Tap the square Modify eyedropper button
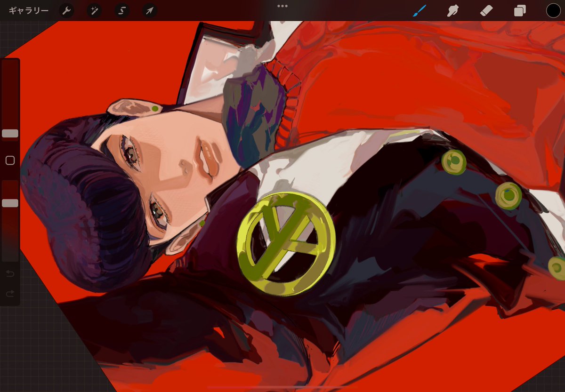This screenshot has width=565, height=392. click(10, 160)
